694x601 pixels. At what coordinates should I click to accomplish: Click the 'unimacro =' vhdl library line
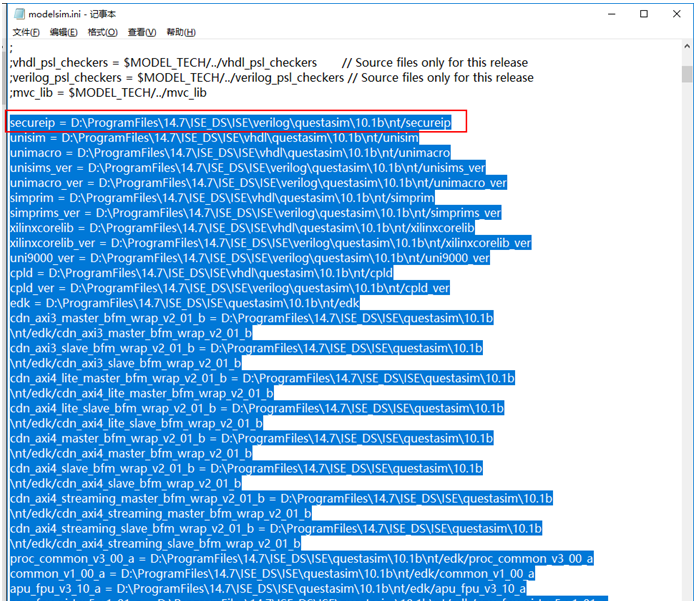tap(230, 153)
